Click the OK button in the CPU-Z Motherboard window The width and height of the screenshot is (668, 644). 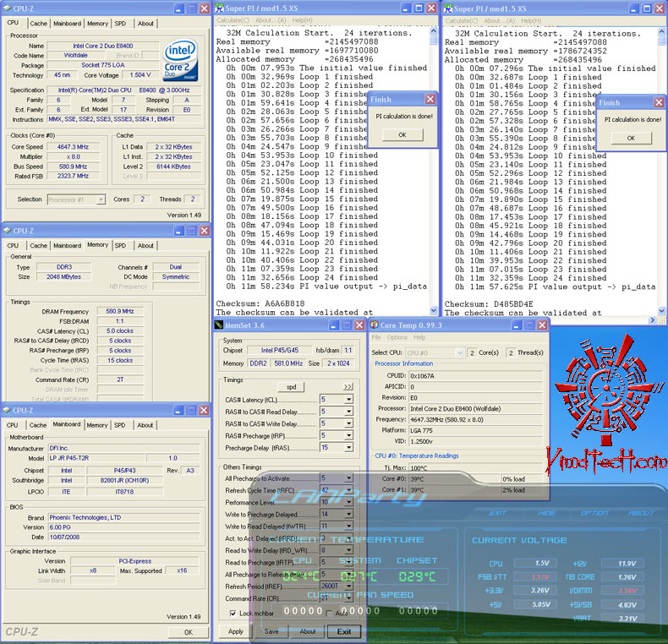coord(189,632)
